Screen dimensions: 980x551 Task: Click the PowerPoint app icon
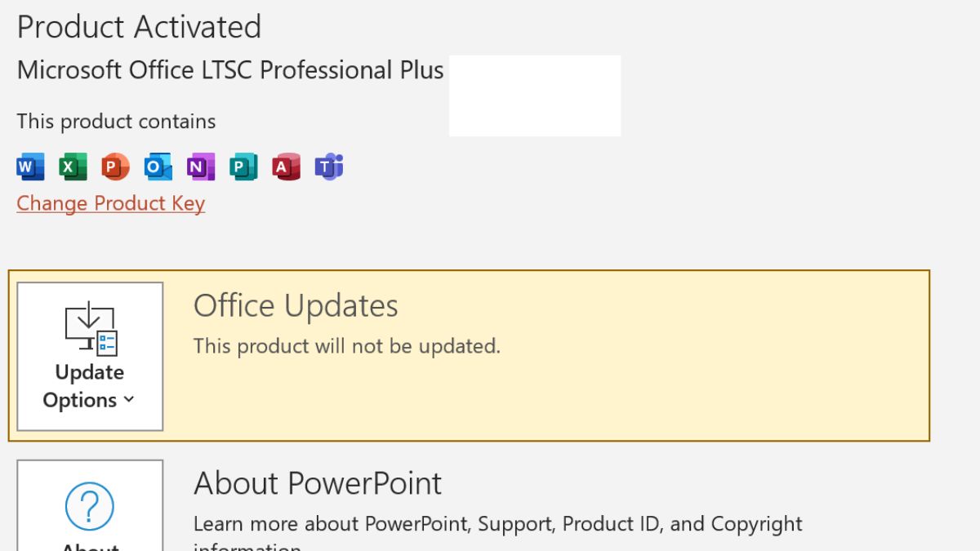pyautogui.click(x=115, y=167)
